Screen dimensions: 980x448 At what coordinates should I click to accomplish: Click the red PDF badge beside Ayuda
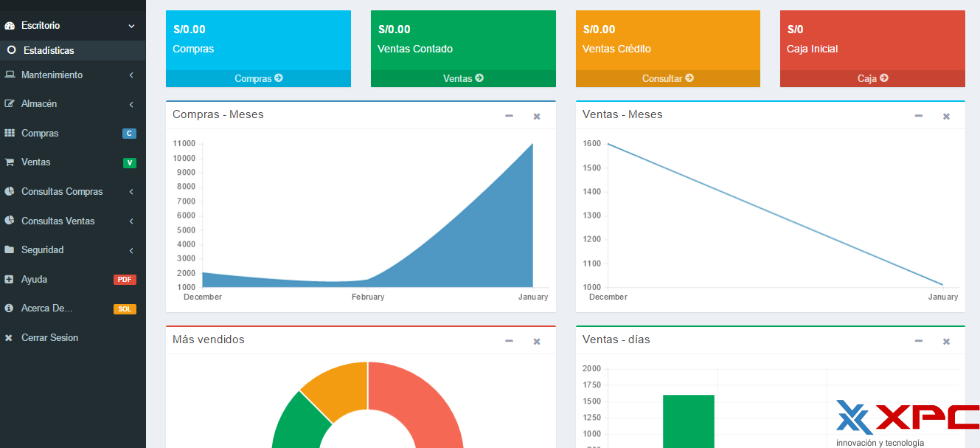pyautogui.click(x=125, y=280)
